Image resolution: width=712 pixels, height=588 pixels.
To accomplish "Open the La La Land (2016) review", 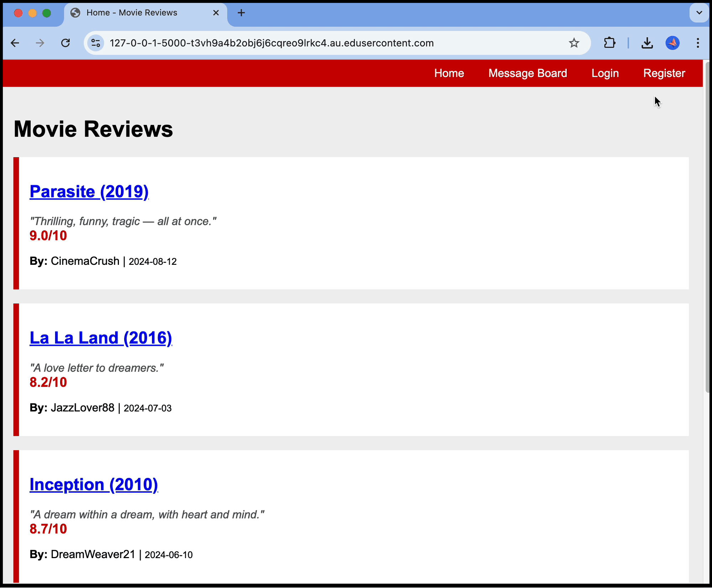I will [101, 338].
